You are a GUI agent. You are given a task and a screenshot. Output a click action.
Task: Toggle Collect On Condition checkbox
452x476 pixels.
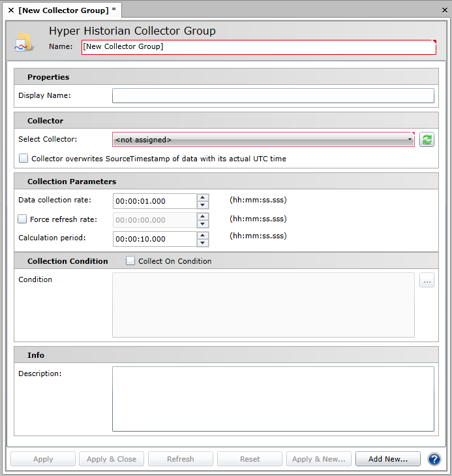(130, 261)
